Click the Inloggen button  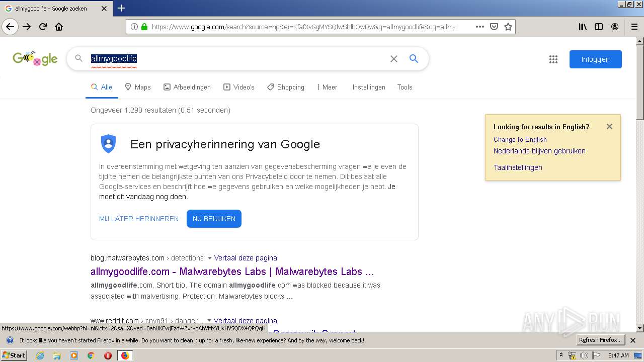point(596,59)
